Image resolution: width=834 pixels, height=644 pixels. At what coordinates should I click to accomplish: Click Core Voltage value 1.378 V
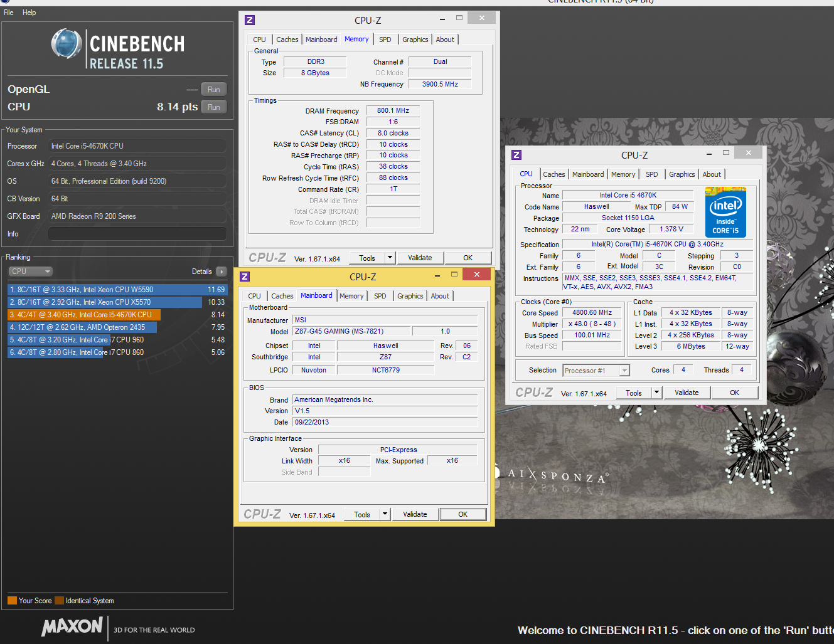pos(671,230)
